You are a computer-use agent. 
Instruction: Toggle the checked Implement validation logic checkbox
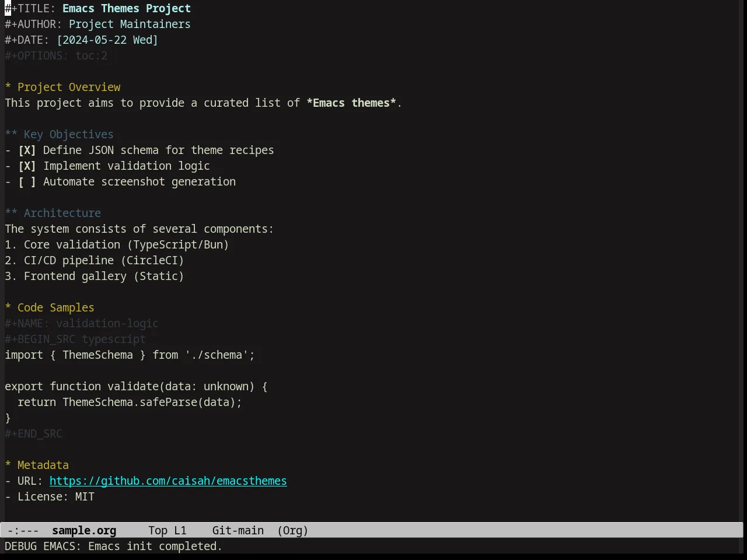(27, 166)
